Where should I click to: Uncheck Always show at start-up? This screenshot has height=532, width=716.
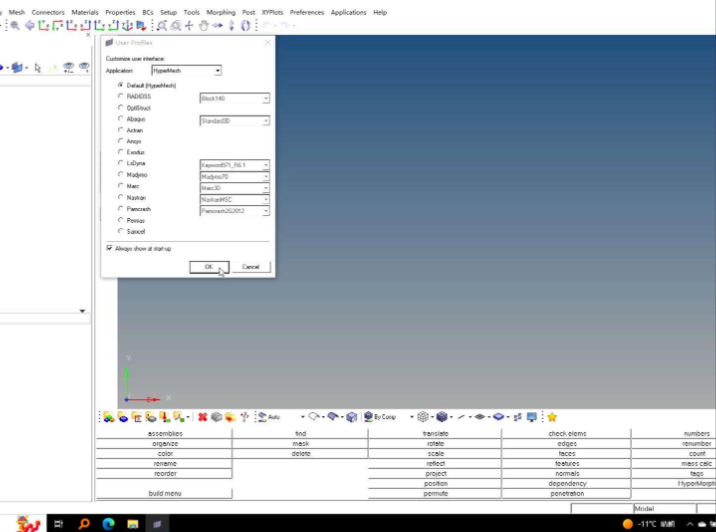tap(109, 248)
